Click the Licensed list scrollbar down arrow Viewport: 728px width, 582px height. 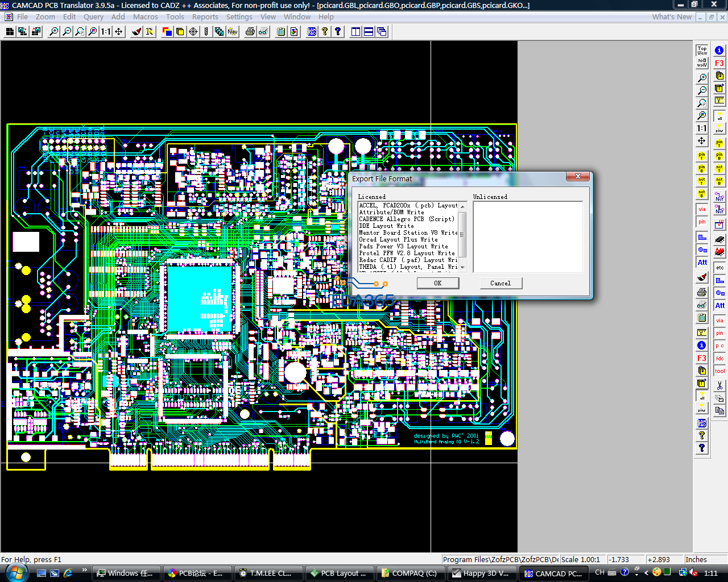tap(462, 267)
